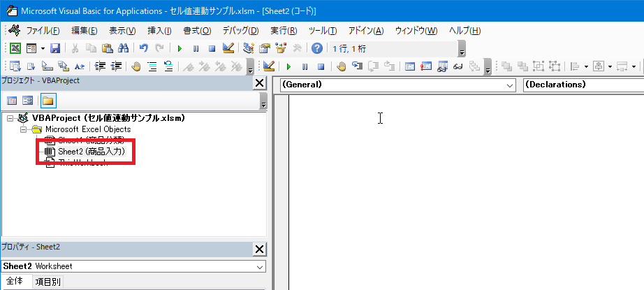Click View Object button in Project pane

28,100
